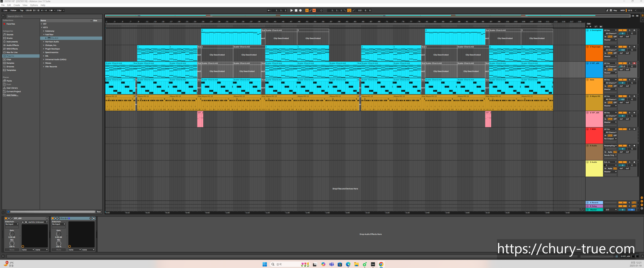The height and width of the screenshot is (268, 644).
Task: Open the 1 Bar quantization dropdown
Action: click(60, 10)
